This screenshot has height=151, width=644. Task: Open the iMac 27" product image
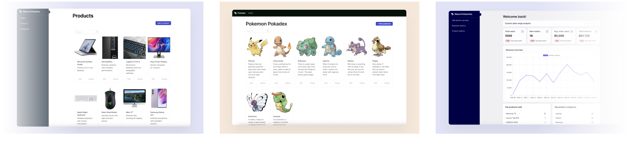[x=135, y=98]
